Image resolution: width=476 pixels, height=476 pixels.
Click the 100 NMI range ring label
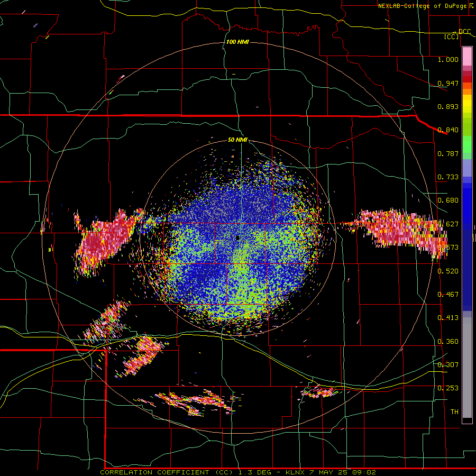(x=237, y=42)
